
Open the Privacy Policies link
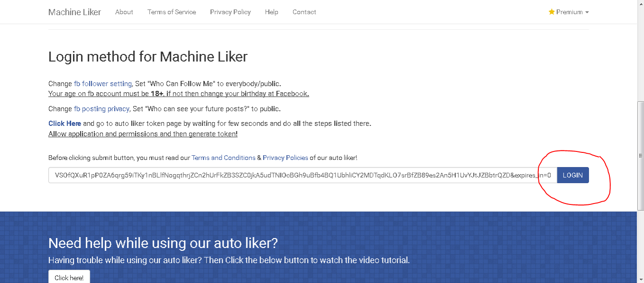click(285, 158)
